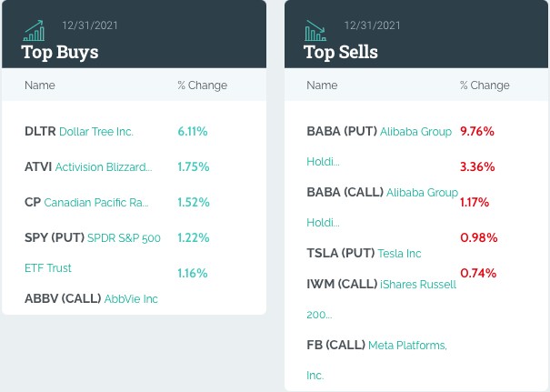Click the 6.11% change value for DLTR

pyautogui.click(x=193, y=132)
